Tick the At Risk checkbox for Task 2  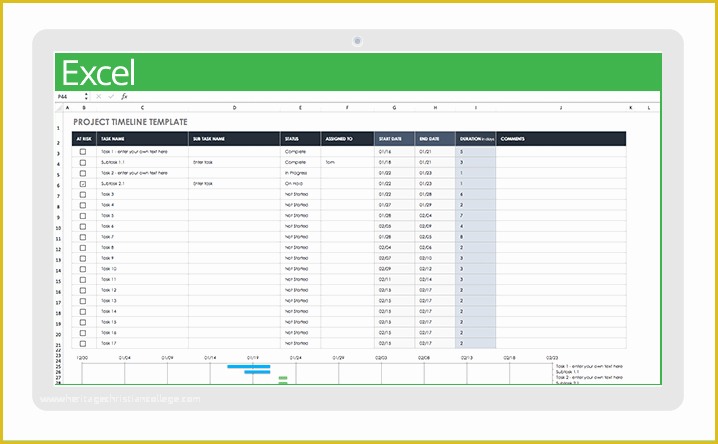click(x=83, y=173)
